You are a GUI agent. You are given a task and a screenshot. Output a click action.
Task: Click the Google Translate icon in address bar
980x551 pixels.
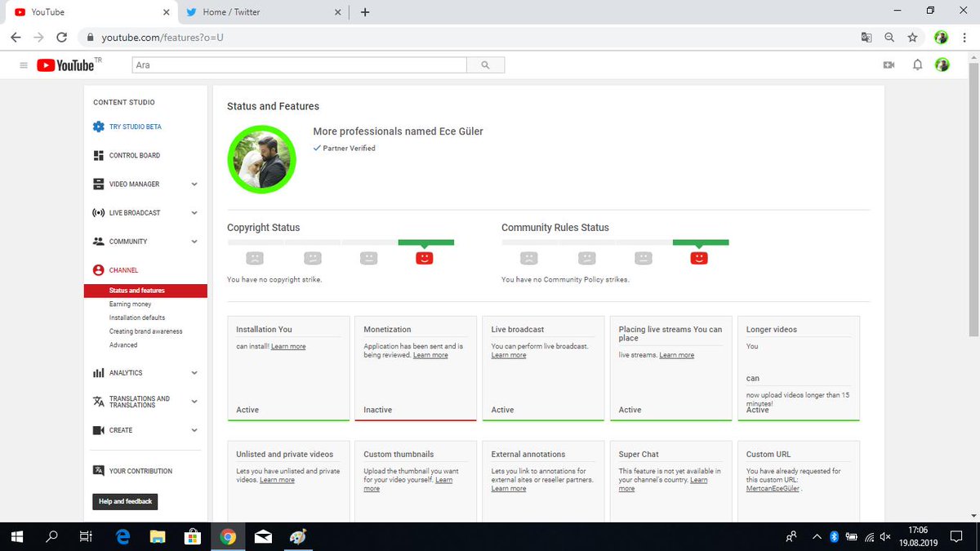(866, 38)
